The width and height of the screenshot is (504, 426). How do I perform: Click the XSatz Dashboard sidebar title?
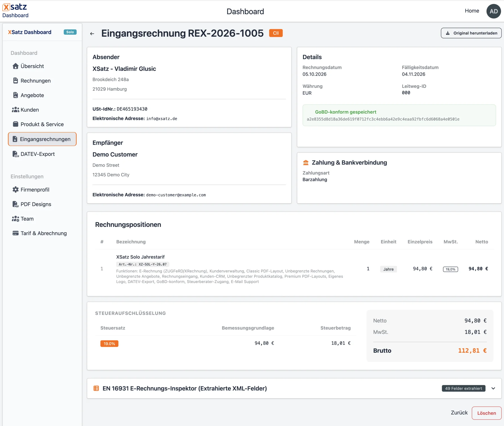(x=30, y=32)
